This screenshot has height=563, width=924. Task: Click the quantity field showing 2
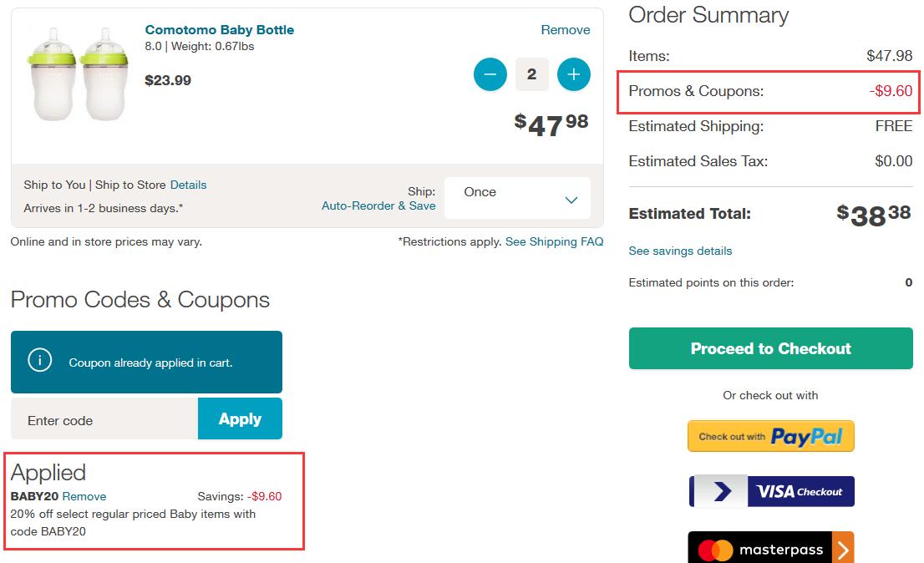pos(531,74)
